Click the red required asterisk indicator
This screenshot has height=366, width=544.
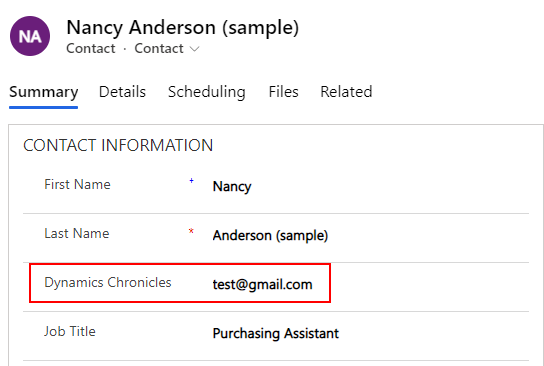191,231
